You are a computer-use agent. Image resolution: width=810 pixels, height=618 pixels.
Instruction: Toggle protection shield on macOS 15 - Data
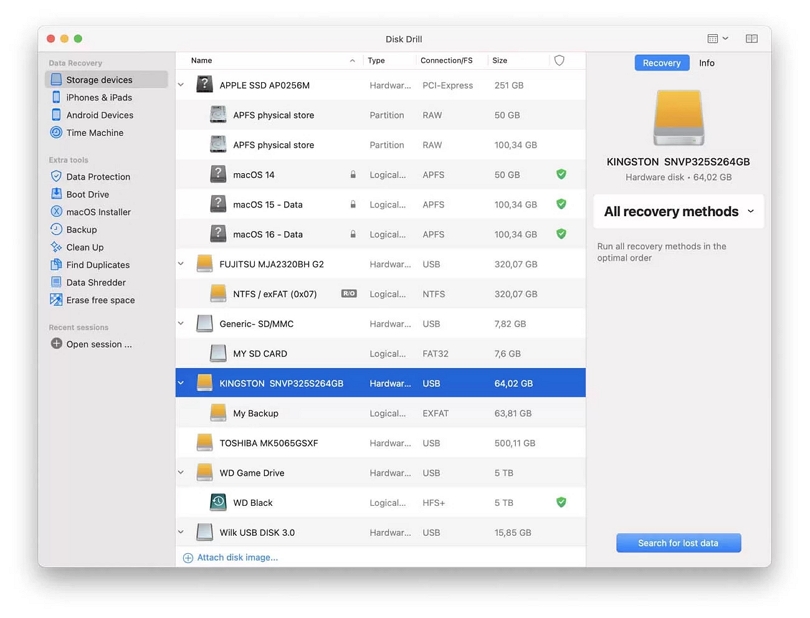pyautogui.click(x=561, y=204)
